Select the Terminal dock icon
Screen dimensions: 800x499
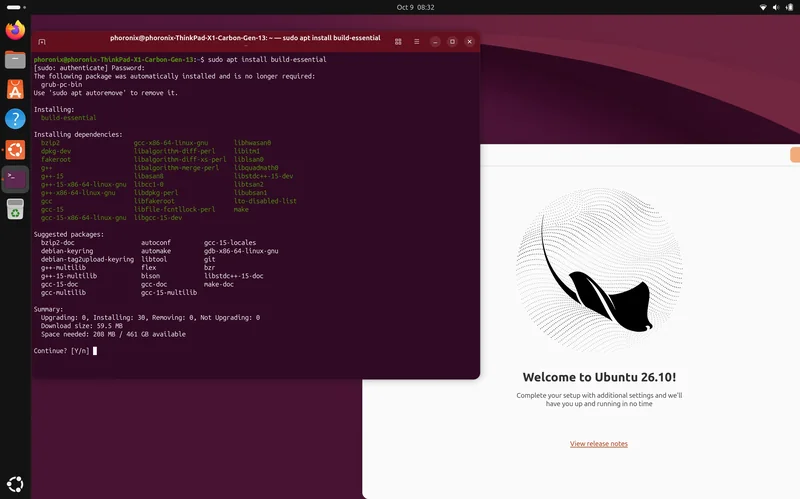point(15,179)
